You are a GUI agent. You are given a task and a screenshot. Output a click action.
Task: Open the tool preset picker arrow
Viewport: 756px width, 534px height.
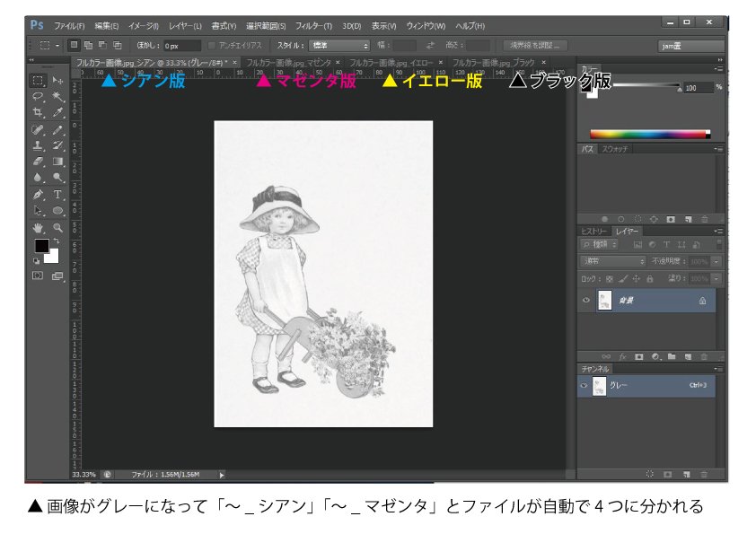point(57,45)
